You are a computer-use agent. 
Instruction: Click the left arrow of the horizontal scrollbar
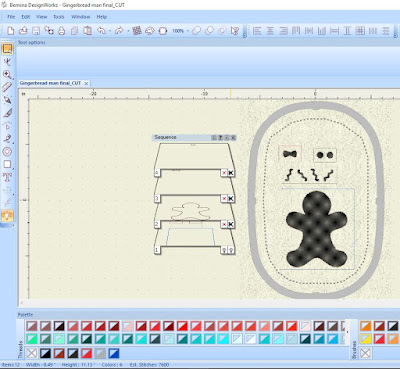coord(22,303)
